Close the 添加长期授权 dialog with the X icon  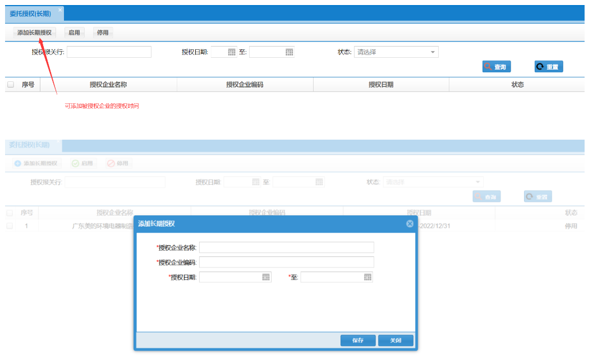coord(410,224)
